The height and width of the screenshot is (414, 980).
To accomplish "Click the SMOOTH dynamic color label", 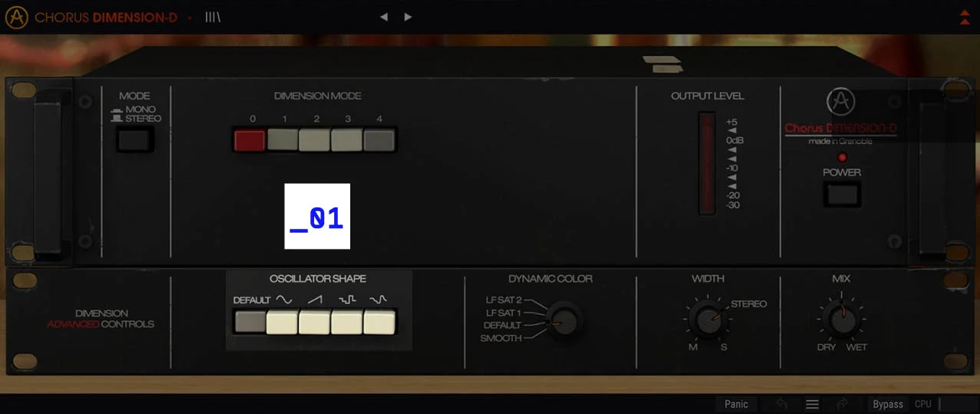I will point(501,338).
